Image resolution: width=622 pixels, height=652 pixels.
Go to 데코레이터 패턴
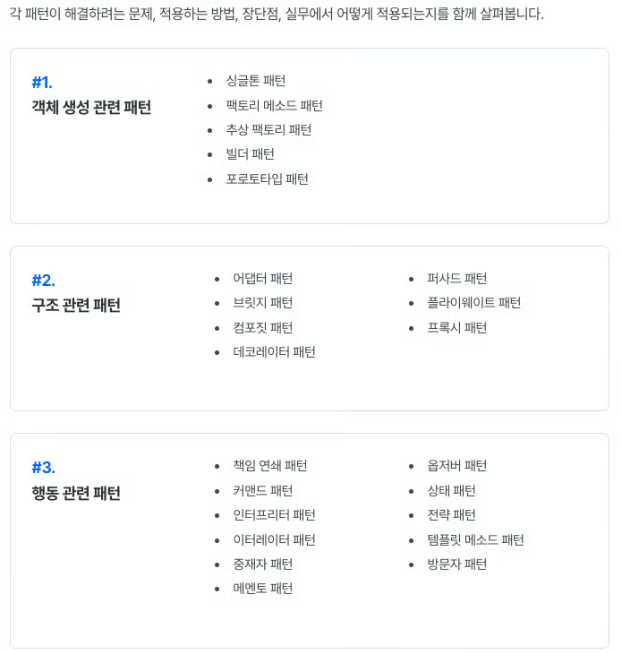tap(274, 352)
